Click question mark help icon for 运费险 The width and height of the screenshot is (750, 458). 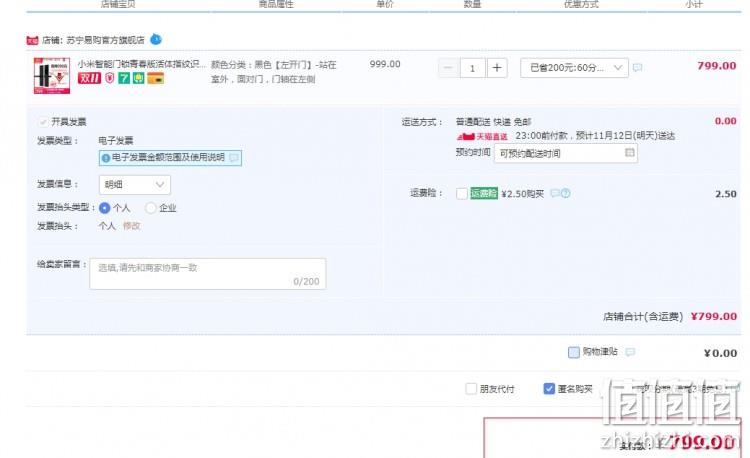[x=565, y=193]
